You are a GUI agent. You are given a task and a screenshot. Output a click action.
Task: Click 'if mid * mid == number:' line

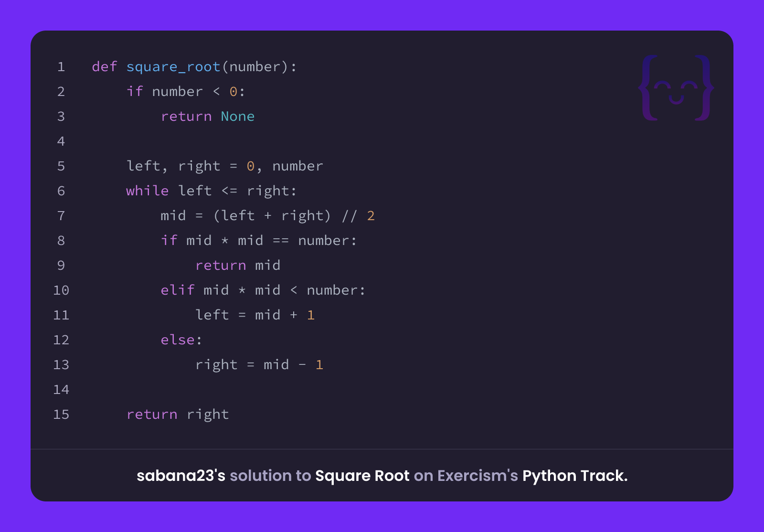click(259, 240)
